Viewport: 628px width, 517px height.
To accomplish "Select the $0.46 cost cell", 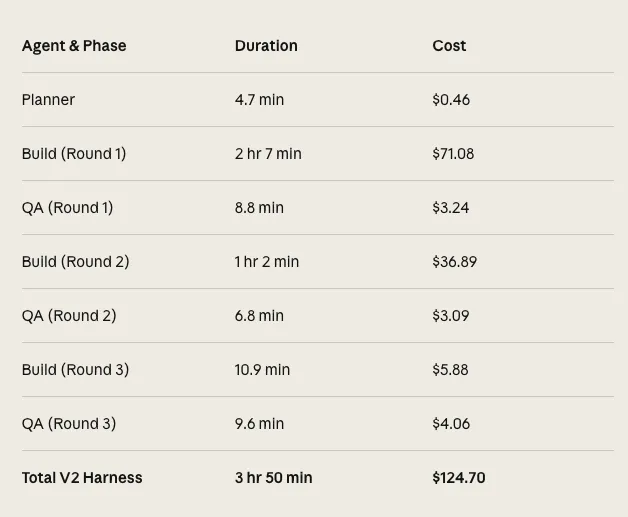I will [451, 100].
